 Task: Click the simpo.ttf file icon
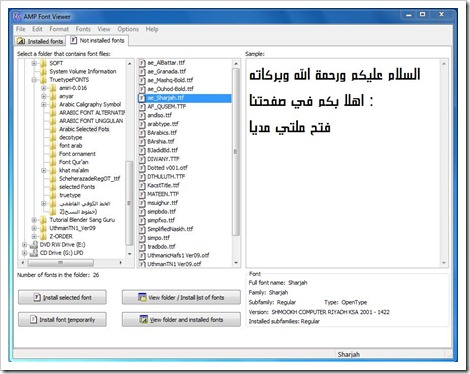coord(142,238)
